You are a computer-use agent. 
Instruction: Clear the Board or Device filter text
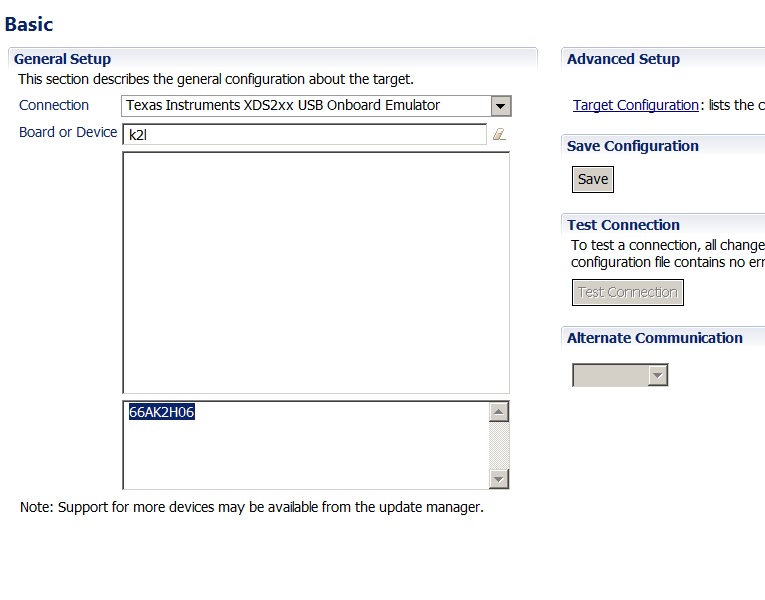pyautogui.click(x=499, y=134)
